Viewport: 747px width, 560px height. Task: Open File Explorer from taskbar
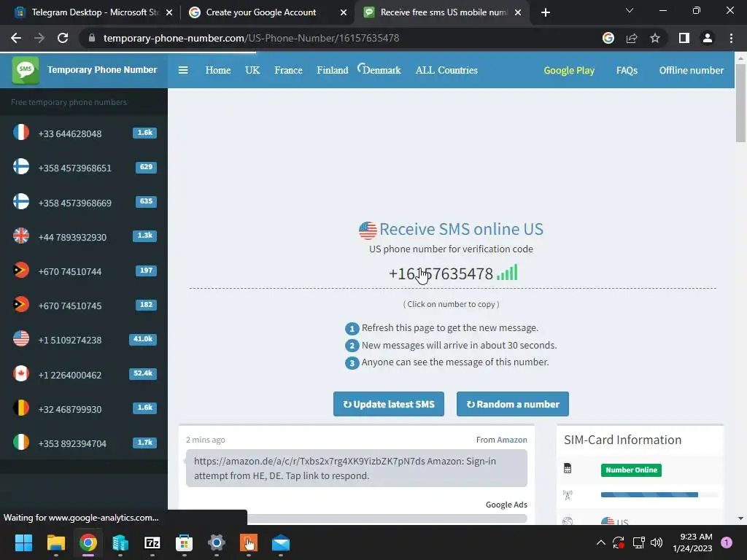point(55,542)
